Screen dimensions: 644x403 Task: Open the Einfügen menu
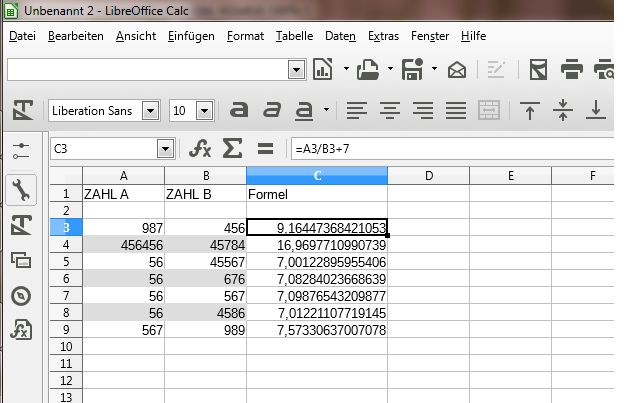click(191, 36)
